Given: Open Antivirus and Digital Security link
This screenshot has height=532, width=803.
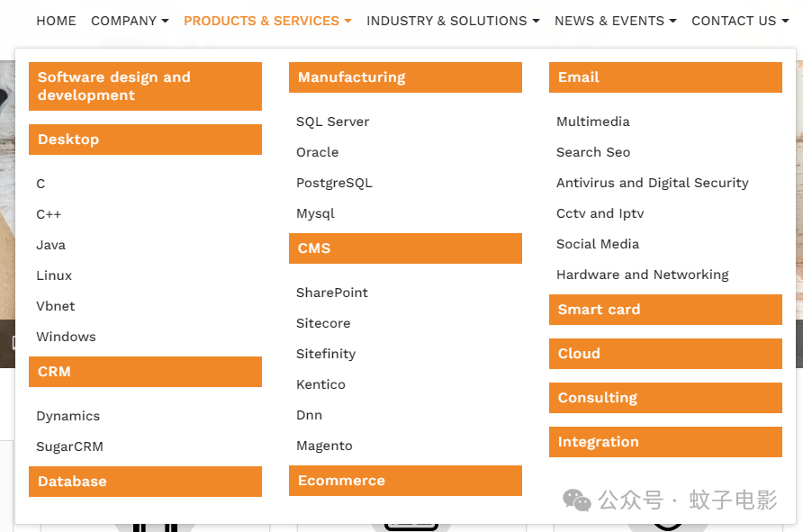Looking at the screenshot, I should click(653, 184).
